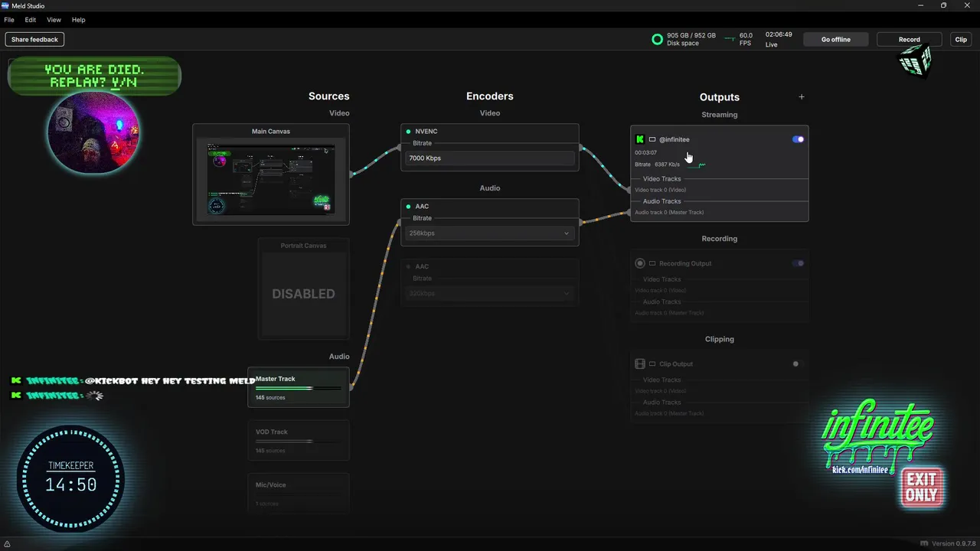
Task: Click the 145 sources text under Master Track
Action: [270, 398]
